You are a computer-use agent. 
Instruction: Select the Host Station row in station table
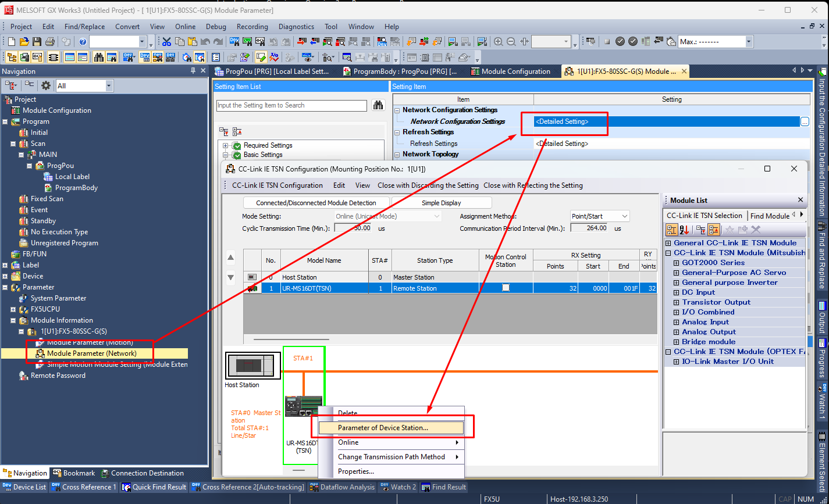pyautogui.click(x=450, y=277)
